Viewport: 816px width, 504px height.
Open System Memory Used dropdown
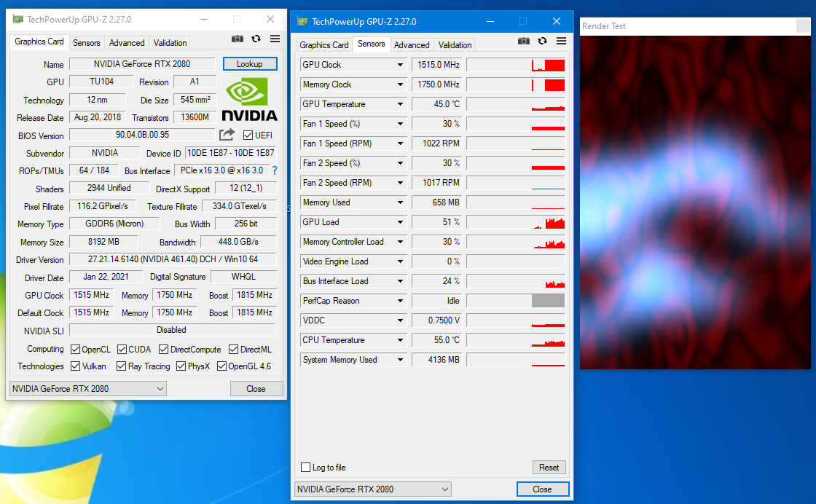click(400, 360)
